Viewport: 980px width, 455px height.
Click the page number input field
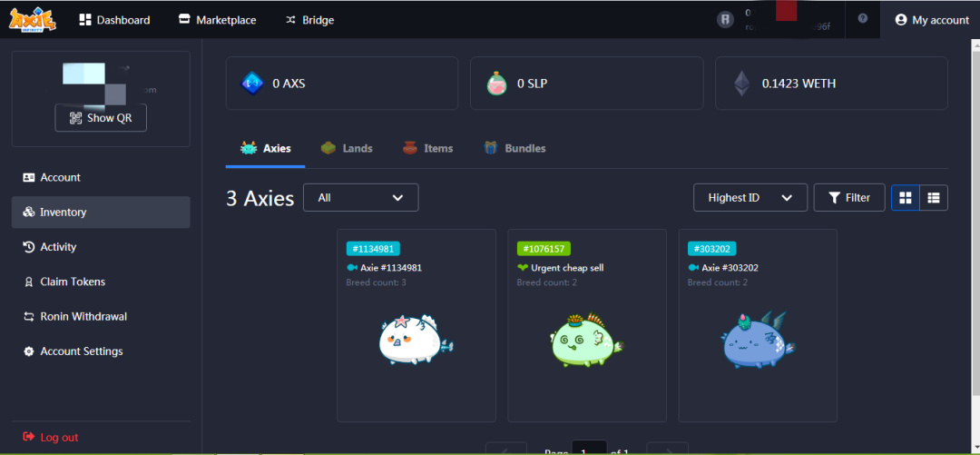tap(589, 449)
